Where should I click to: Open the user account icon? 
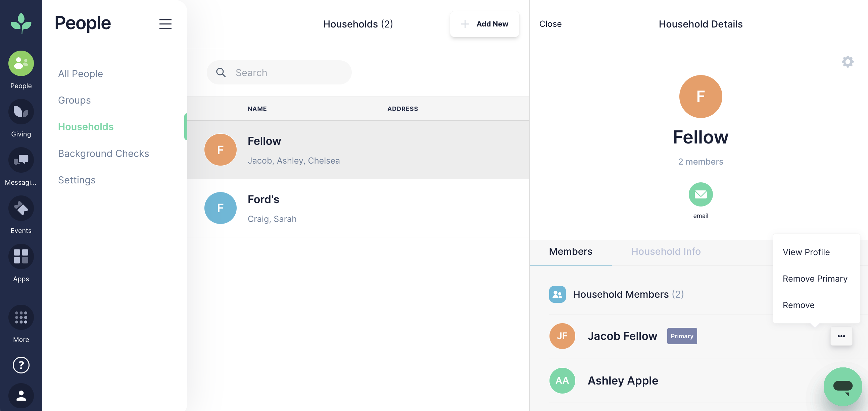(21, 396)
